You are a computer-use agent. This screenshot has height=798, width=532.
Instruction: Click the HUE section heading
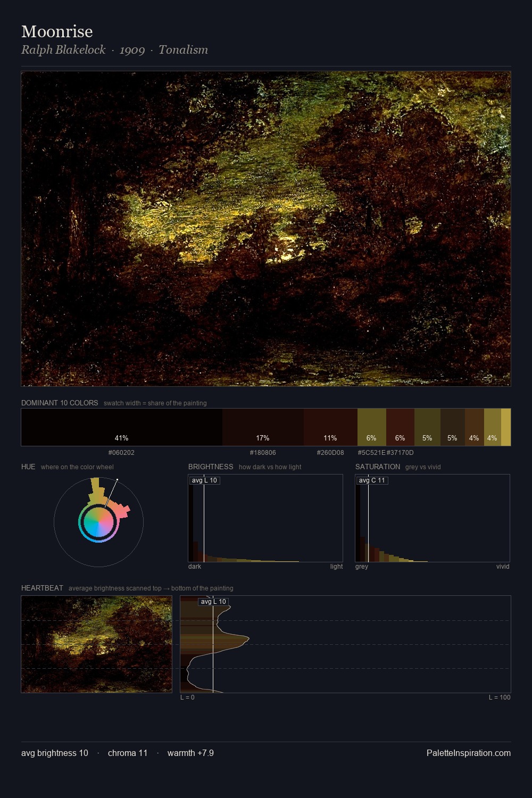(28, 467)
